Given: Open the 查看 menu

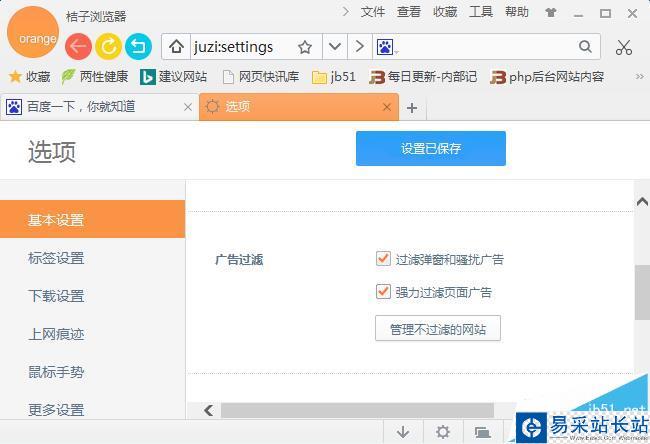Looking at the screenshot, I should point(409,12).
